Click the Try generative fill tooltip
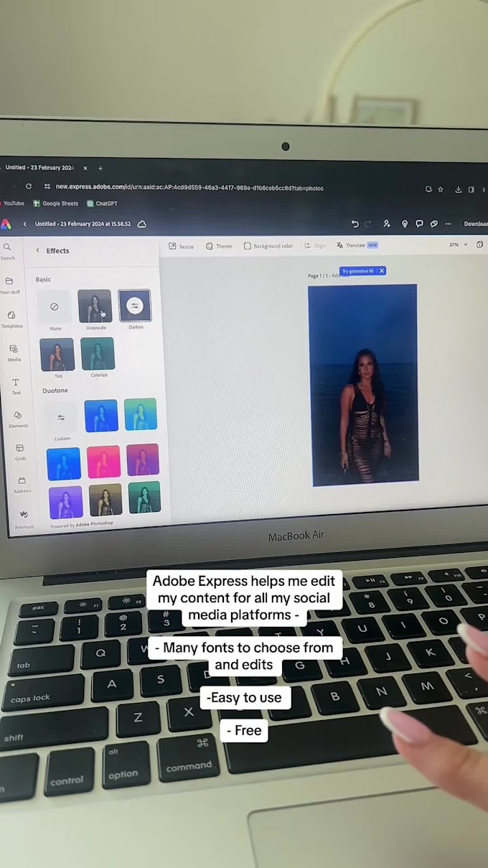Image resolution: width=488 pixels, height=868 pixels. [x=358, y=271]
